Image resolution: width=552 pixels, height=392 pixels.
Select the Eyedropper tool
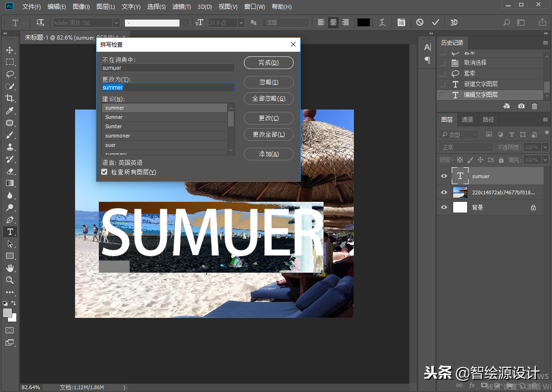pyautogui.click(x=9, y=110)
